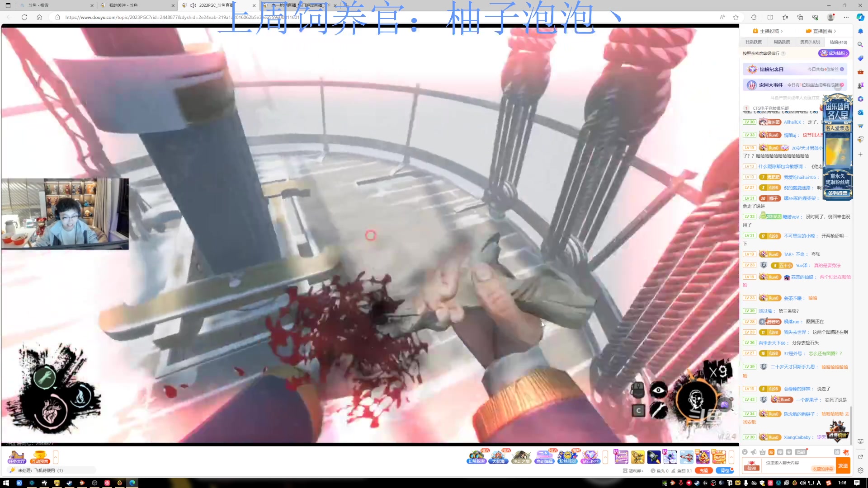Select the 日活跃度 tab
Image resolution: width=868 pixels, height=488 pixels.
point(753,42)
